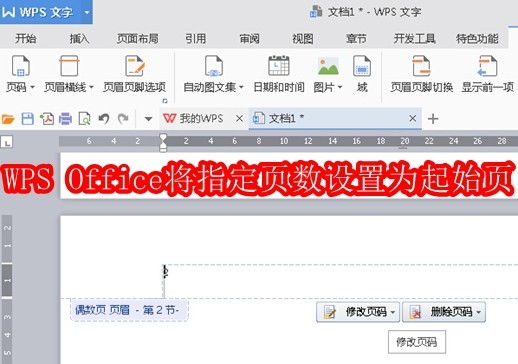Click the AutoText (自动图文集) icon
Image resolution: width=518 pixels, height=364 pixels.
coord(214,66)
